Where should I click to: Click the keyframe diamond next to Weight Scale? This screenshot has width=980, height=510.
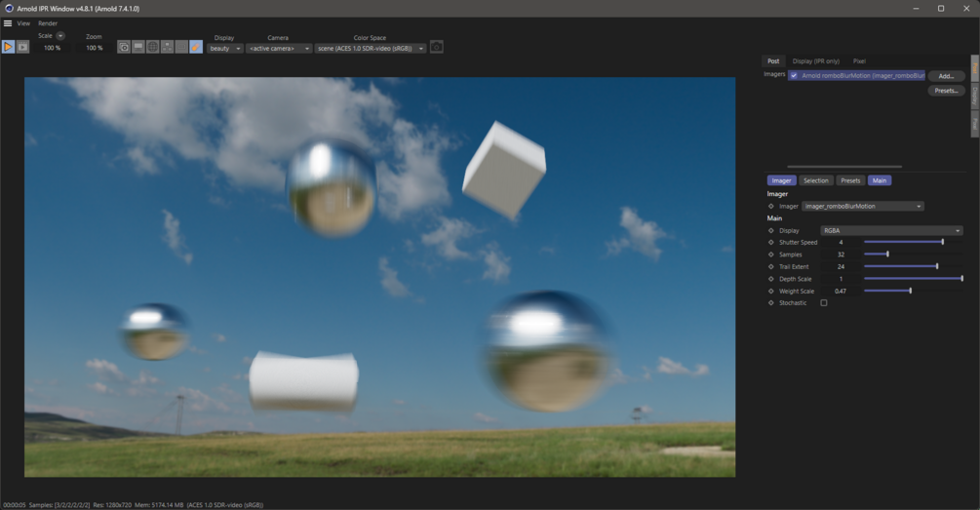pyautogui.click(x=770, y=291)
